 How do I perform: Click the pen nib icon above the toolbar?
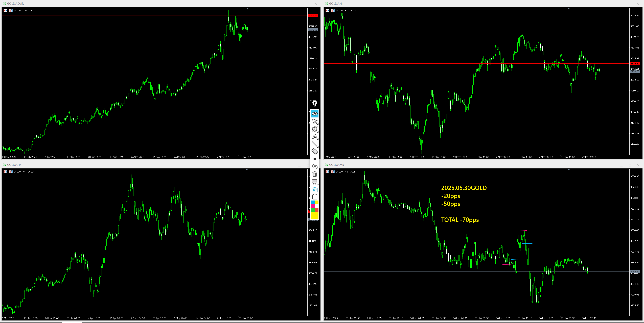pyautogui.click(x=314, y=103)
